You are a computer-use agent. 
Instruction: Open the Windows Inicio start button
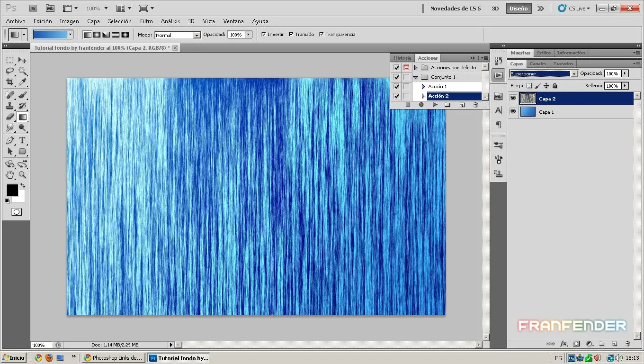(x=14, y=358)
